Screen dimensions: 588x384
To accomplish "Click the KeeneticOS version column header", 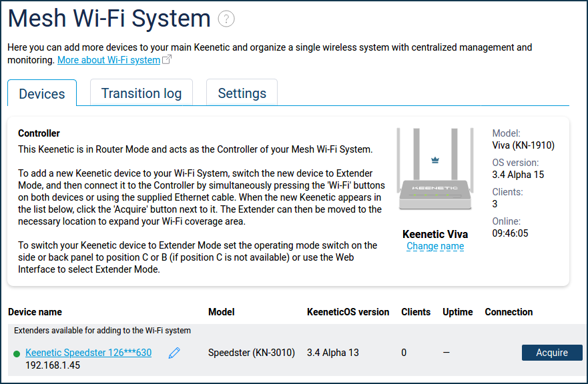I will tap(348, 312).
